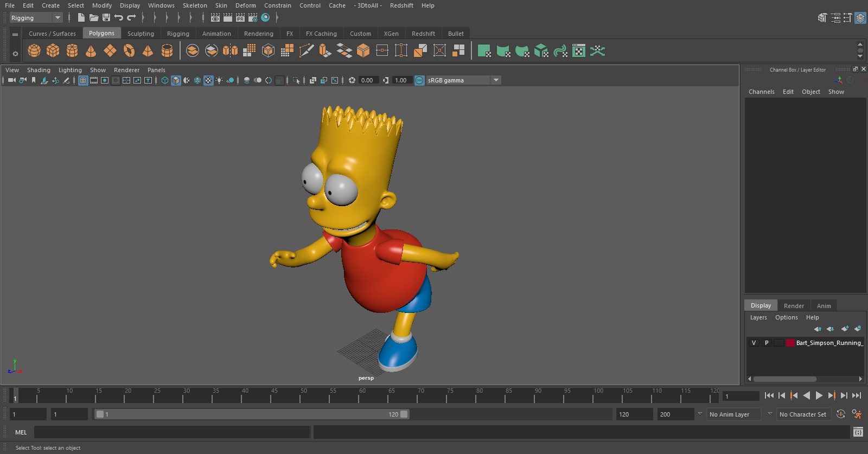Open the Render View clapper icon
Viewport: 868px width, 454px height.
tap(215, 18)
